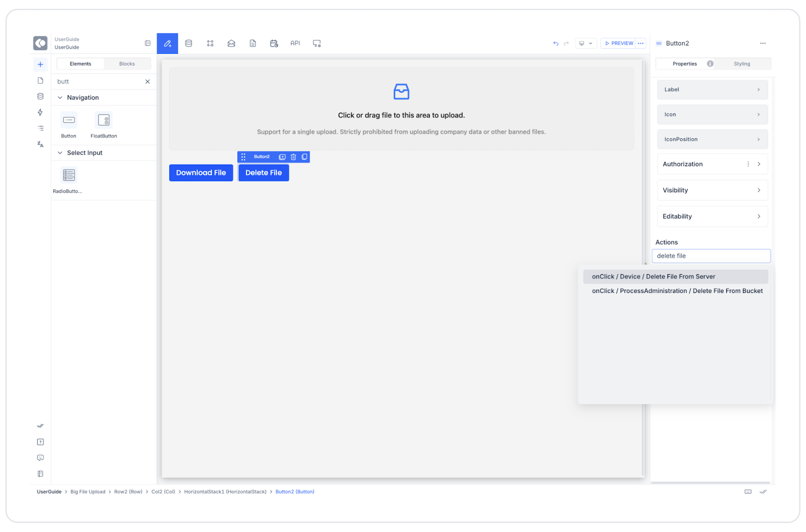Open the data icon in left sidebar
Viewport: 806px width, 532px height.
coord(40,96)
